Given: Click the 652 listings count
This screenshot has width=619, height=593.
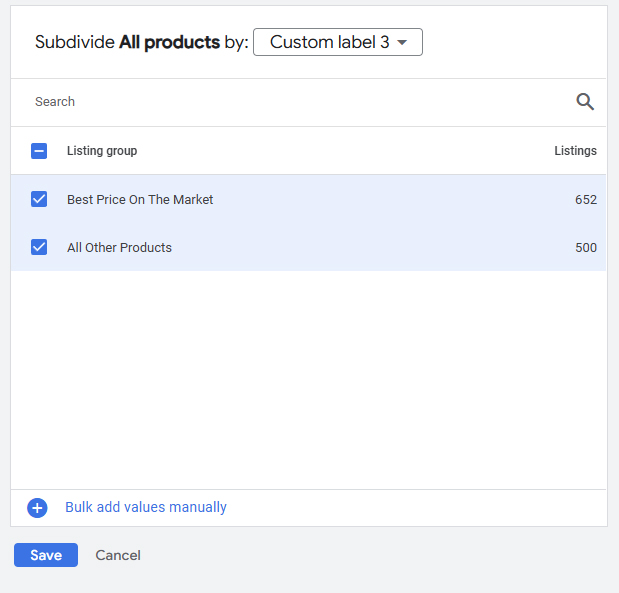Looking at the screenshot, I should 586,200.
